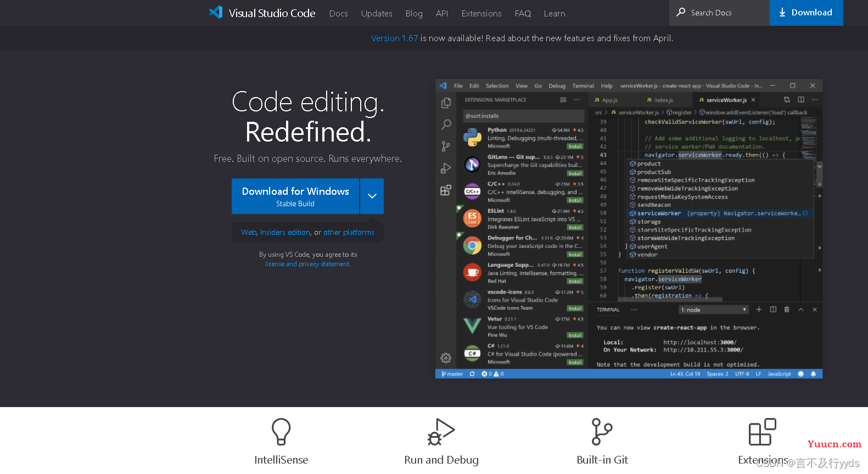Click the GitLens extension icon
Screen dimensions: 868x474
(x=472, y=164)
